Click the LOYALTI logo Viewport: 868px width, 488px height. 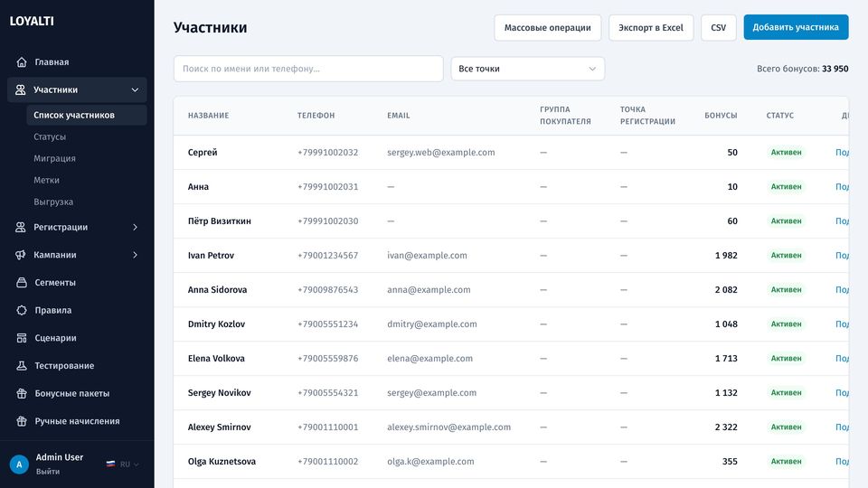[32, 21]
